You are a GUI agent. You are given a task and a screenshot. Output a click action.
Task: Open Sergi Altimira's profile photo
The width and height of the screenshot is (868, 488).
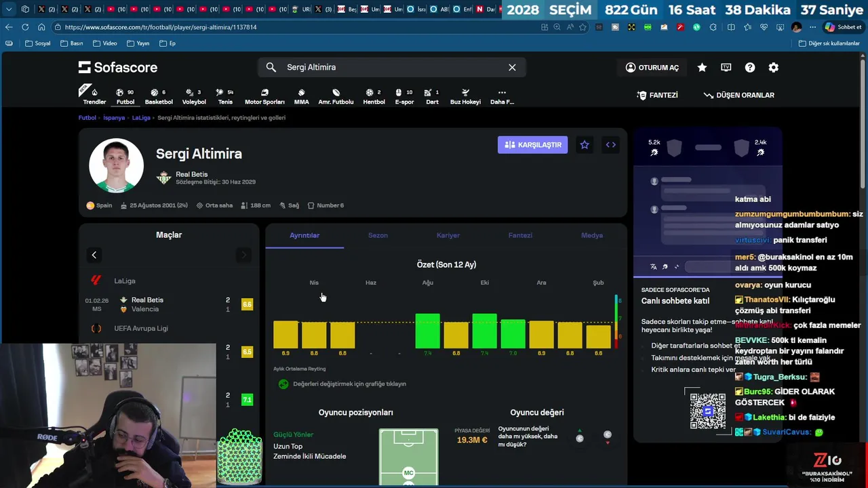click(x=116, y=165)
